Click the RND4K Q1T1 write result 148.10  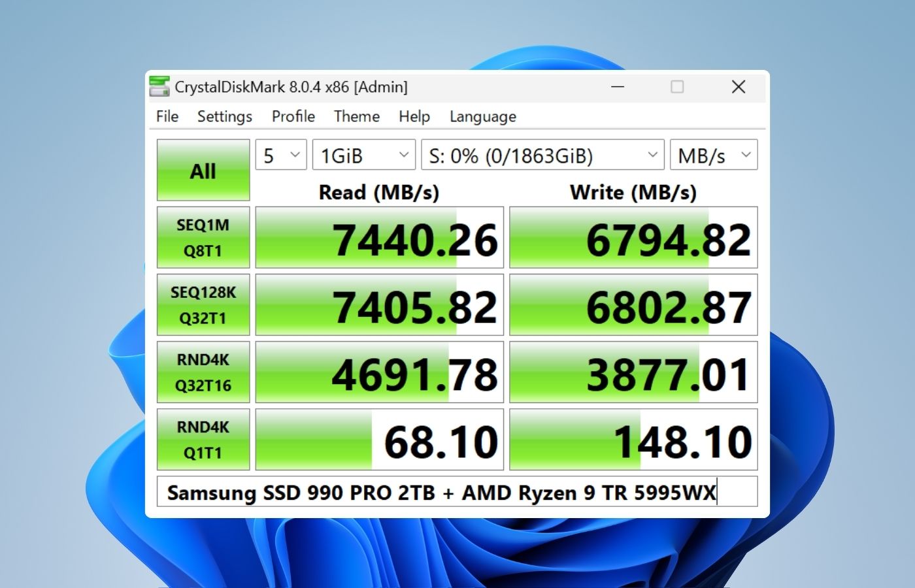[633, 439]
